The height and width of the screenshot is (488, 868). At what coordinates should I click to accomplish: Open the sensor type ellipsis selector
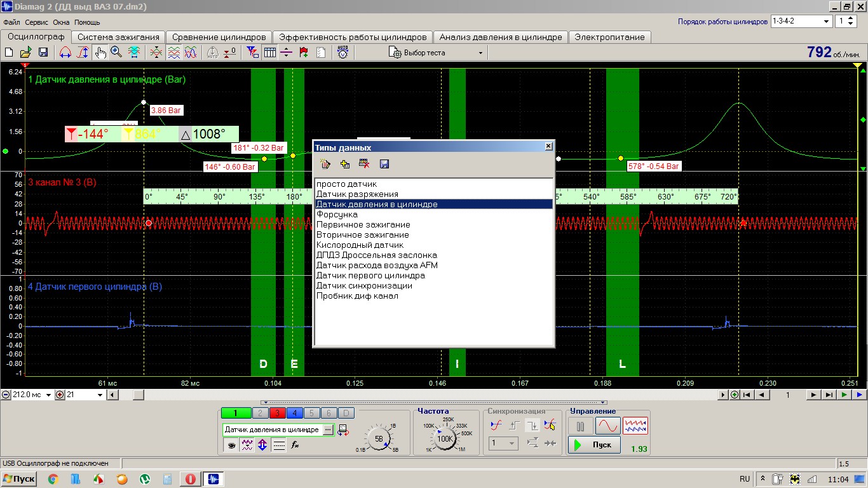(x=328, y=430)
